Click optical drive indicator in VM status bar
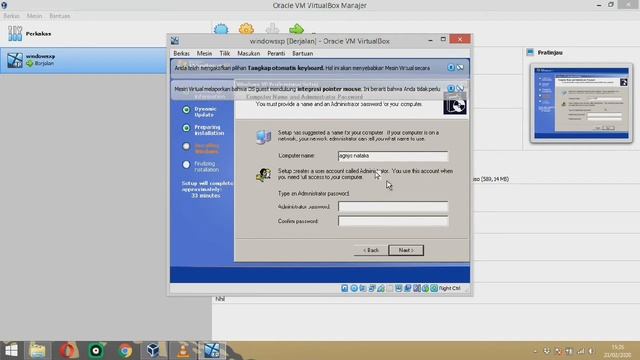 coord(353,288)
